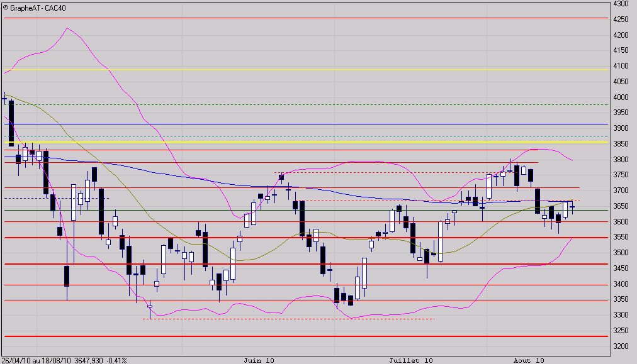Click the 3500 price axis label

pyautogui.click(x=621, y=253)
